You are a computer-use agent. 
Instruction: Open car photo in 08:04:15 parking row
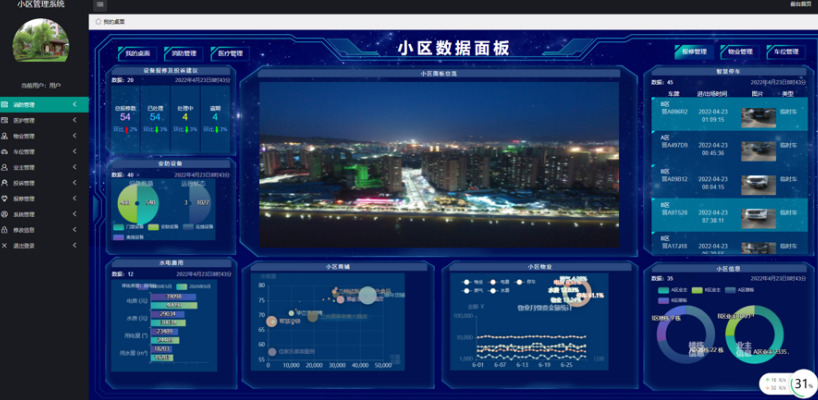tap(758, 185)
